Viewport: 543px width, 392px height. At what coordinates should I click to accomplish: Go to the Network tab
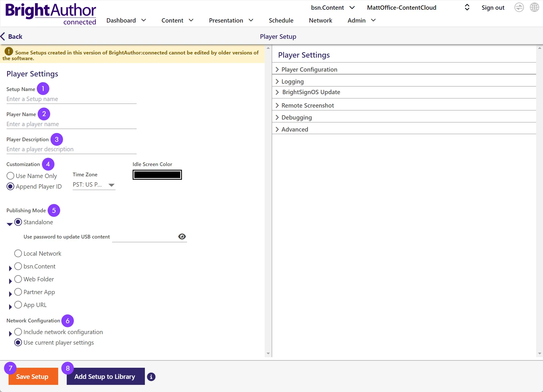click(321, 20)
